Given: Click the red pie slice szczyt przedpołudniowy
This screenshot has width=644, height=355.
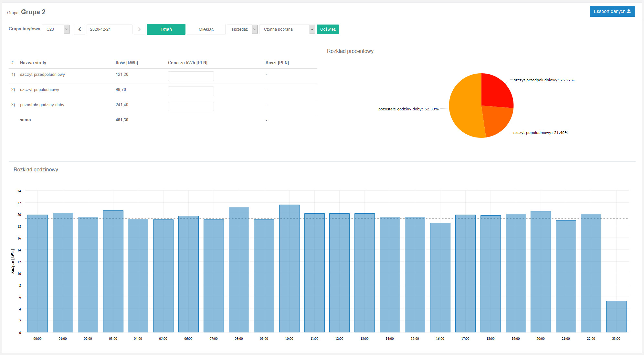Looking at the screenshot, I should click(496, 90).
